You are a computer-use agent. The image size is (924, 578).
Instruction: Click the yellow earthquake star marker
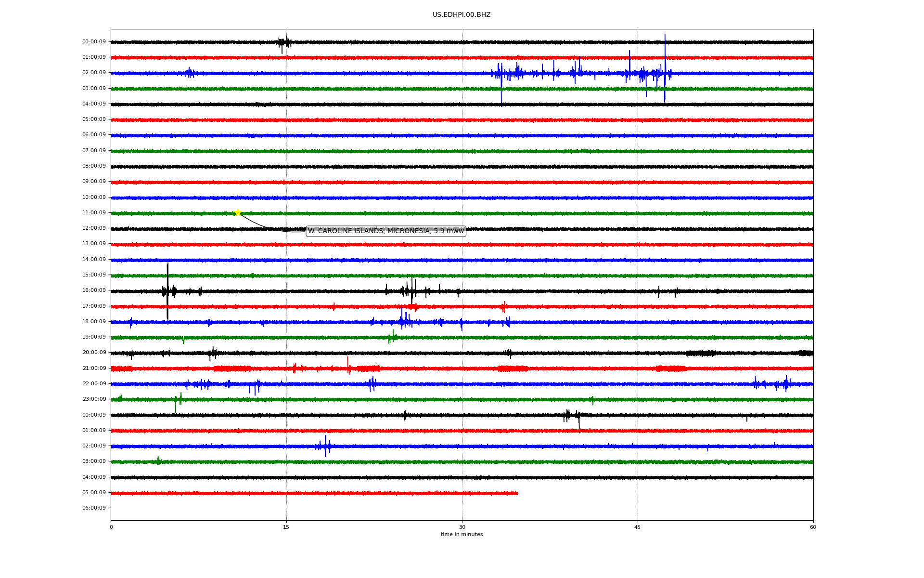pyautogui.click(x=238, y=212)
